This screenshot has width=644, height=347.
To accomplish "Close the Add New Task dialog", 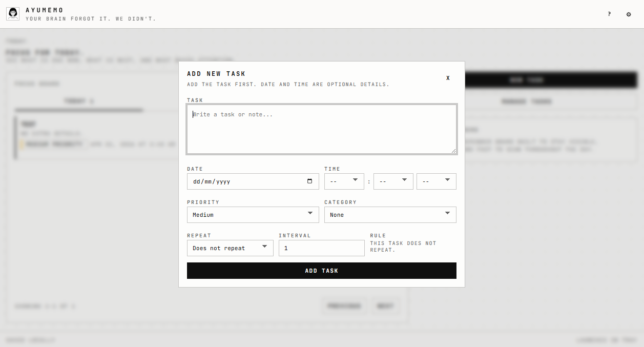I will pyautogui.click(x=448, y=77).
